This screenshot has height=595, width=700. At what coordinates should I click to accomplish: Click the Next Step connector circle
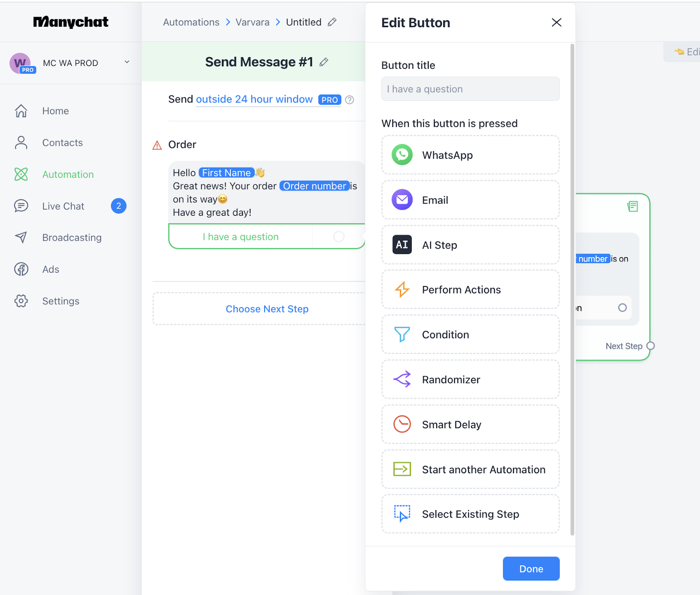point(651,346)
